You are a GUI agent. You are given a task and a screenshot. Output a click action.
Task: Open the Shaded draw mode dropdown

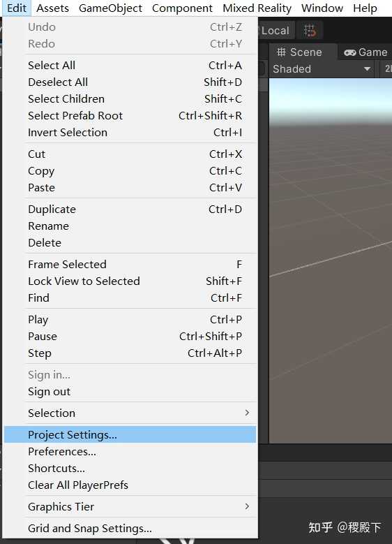point(322,68)
